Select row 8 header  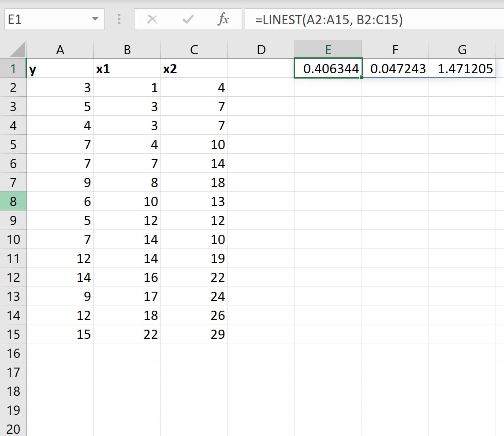tap(13, 201)
